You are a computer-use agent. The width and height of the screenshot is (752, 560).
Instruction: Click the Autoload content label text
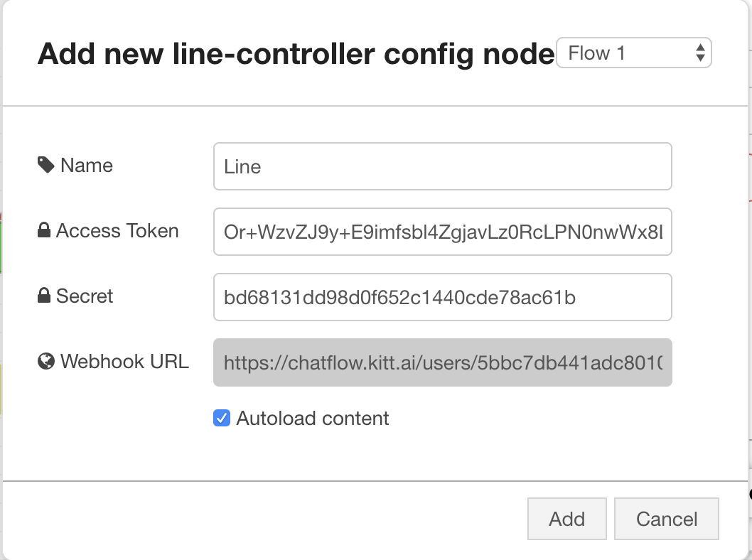click(x=313, y=419)
